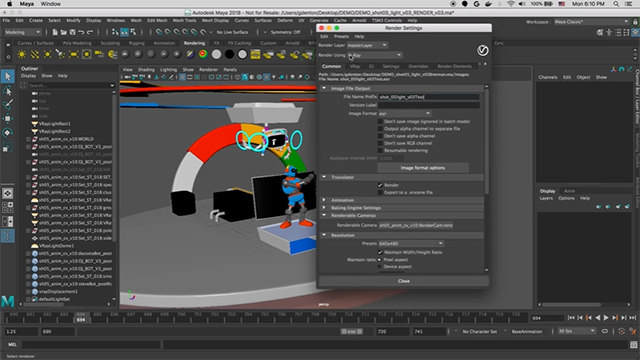This screenshot has width=640, height=360.
Task: Click the red-green sphere shelf icon
Action: click(x=203, y=54)
